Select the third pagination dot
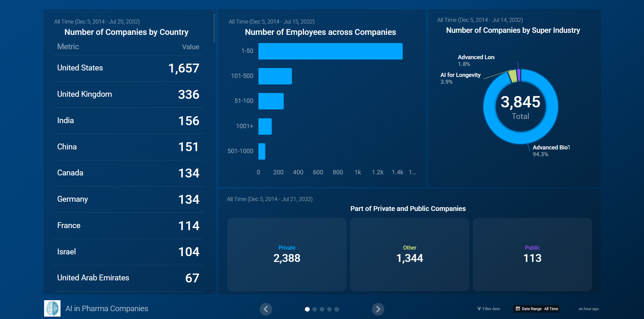Screen dimensions: 644x319 322,309
